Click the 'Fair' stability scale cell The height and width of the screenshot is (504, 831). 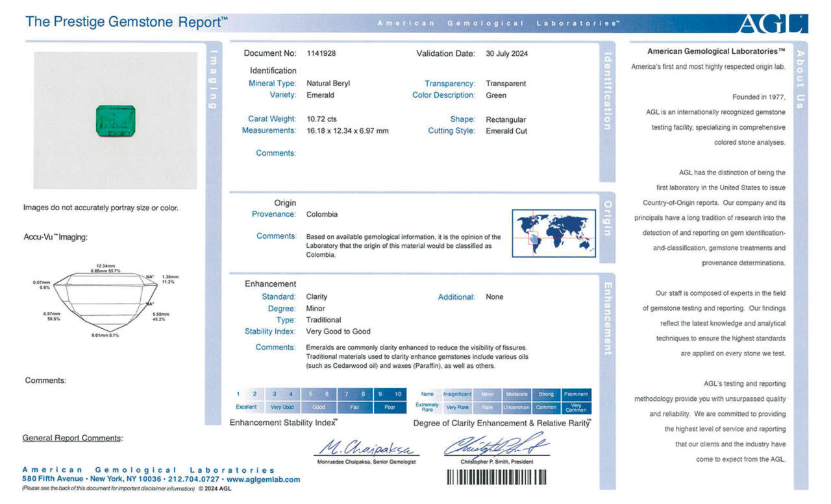(354, 407)
